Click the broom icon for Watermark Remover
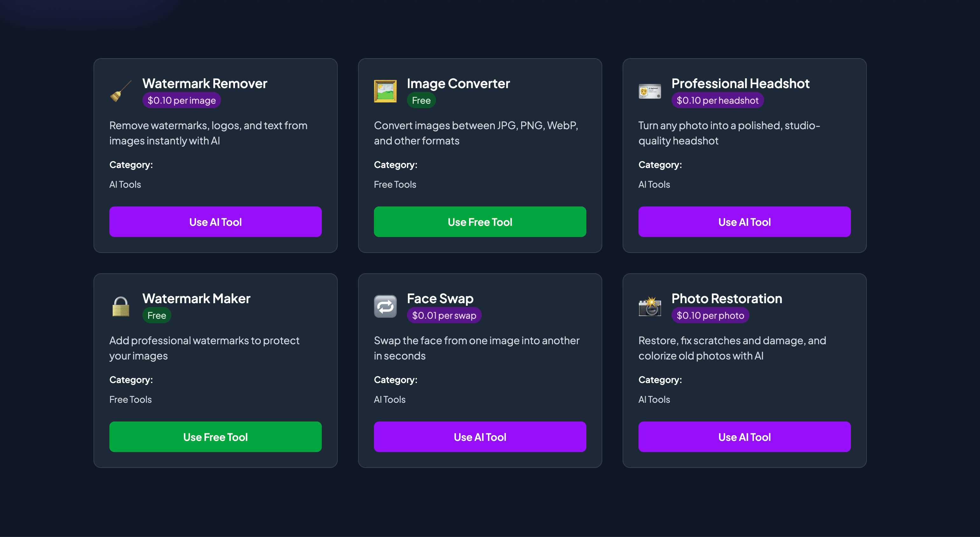 (x=121, y=91)
